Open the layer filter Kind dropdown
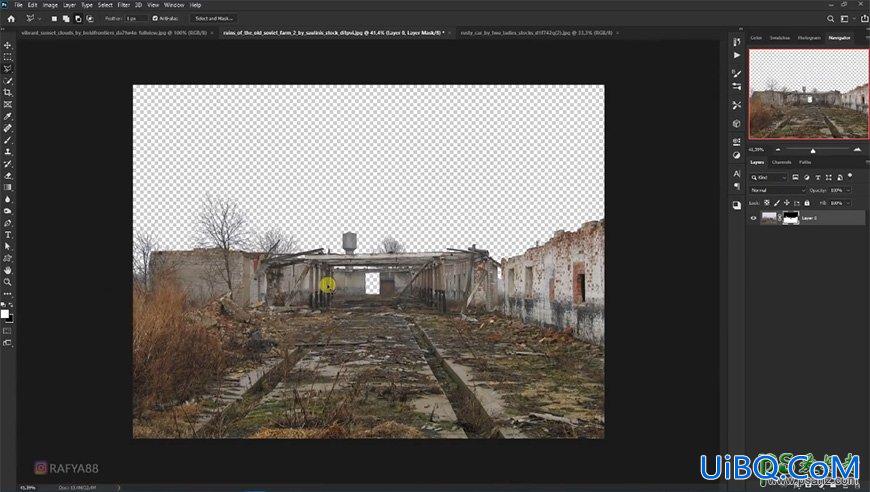Screen dimensions: 870x492 click(768, 177)
